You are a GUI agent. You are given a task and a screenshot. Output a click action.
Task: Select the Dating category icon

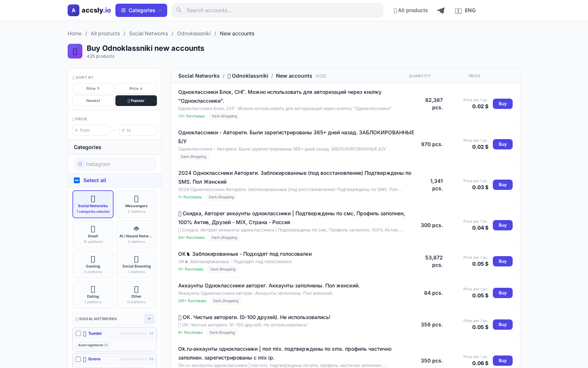(93, 289)
